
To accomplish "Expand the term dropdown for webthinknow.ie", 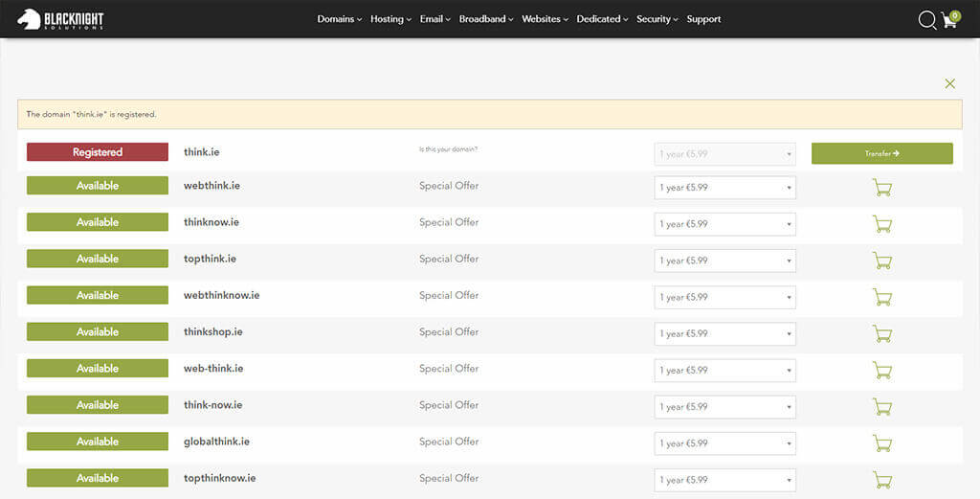I will point(724,297).
